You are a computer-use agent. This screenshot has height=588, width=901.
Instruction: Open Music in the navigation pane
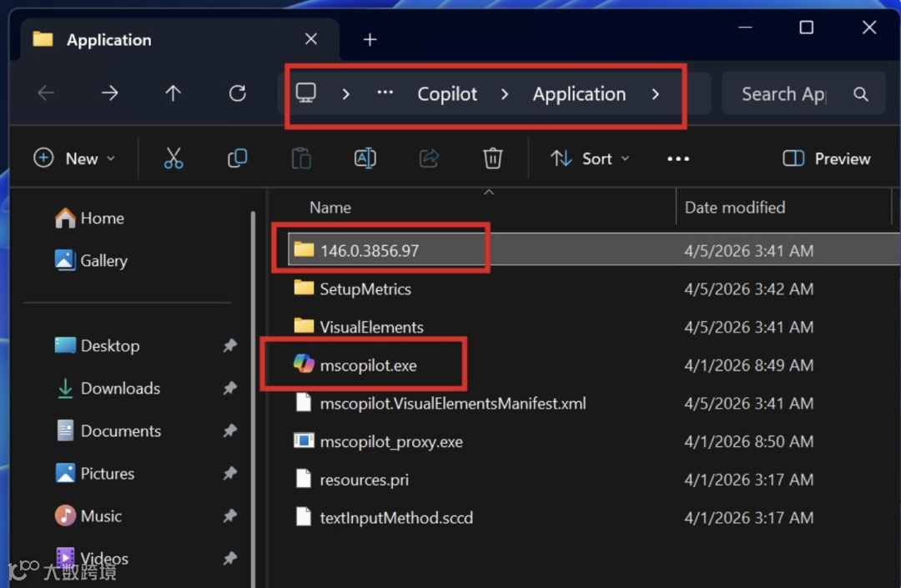point(88,515)
